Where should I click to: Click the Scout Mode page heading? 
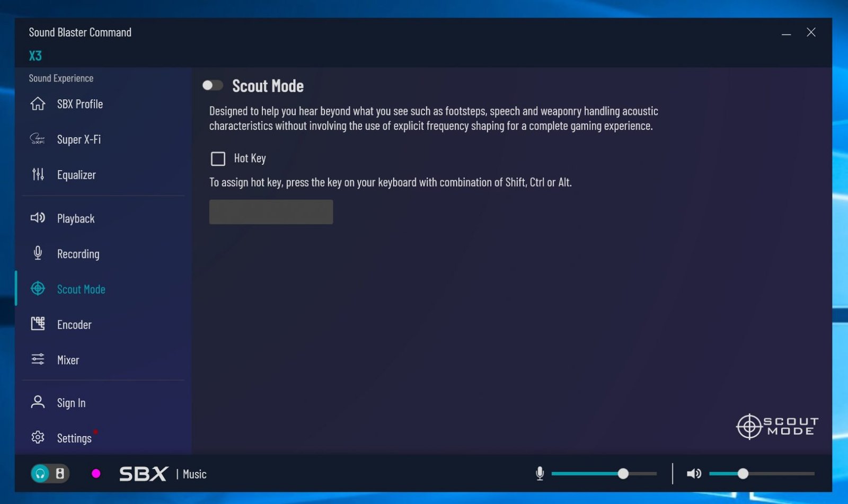pyautogui.click(x=268, y=86)
